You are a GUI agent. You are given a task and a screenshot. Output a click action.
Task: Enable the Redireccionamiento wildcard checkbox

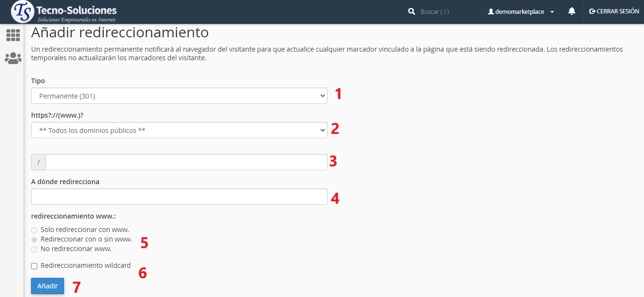34,266
